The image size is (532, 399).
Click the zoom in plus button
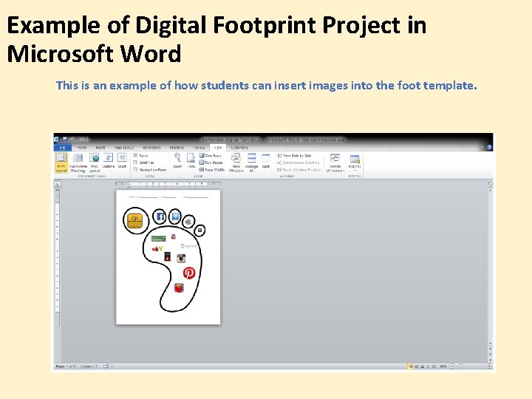489,366
